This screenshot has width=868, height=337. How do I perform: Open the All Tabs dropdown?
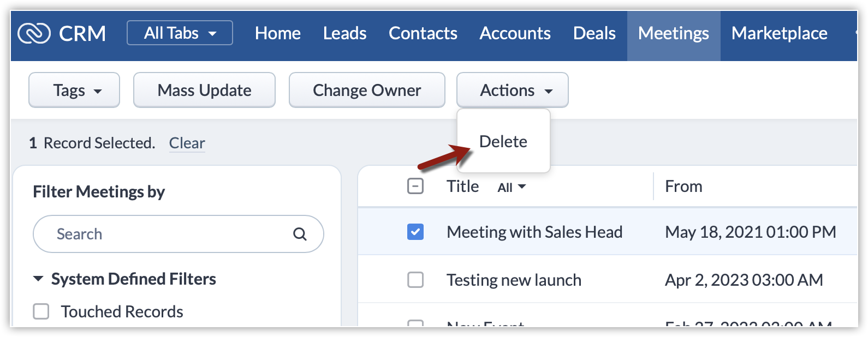(180, 33)
